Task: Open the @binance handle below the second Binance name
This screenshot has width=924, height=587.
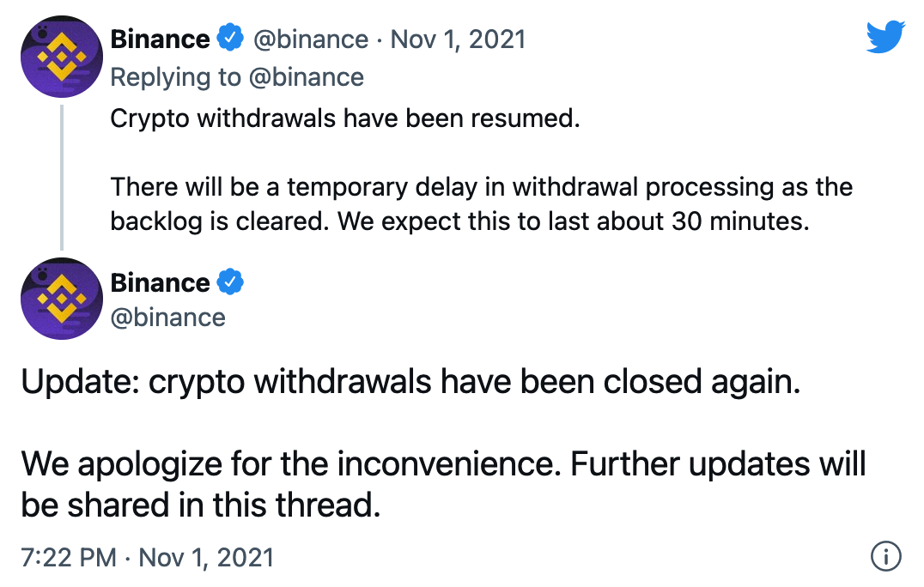Action: pyautogui.click(x=168, y=317)
